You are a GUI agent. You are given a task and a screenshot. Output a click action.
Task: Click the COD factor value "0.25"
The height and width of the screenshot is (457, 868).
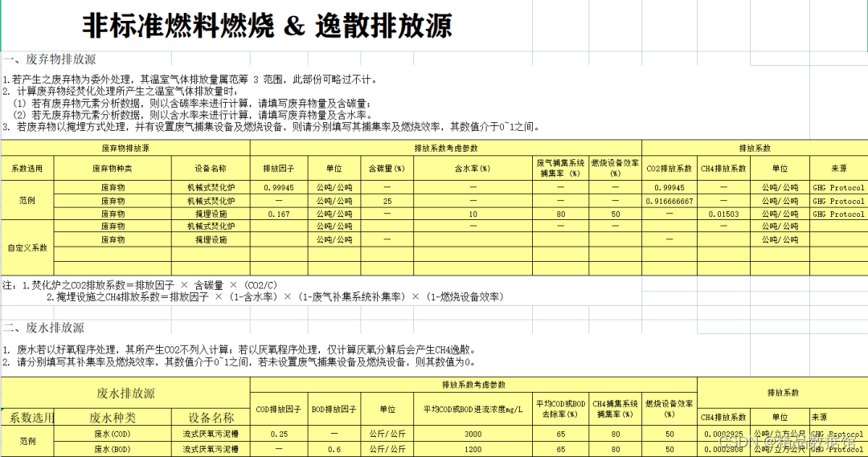pyautogui.click(x=278, y=434)
